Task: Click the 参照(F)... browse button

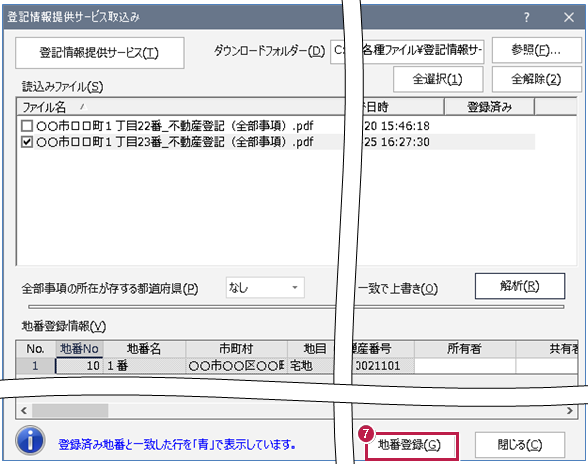Action: [x=536, y=50]
